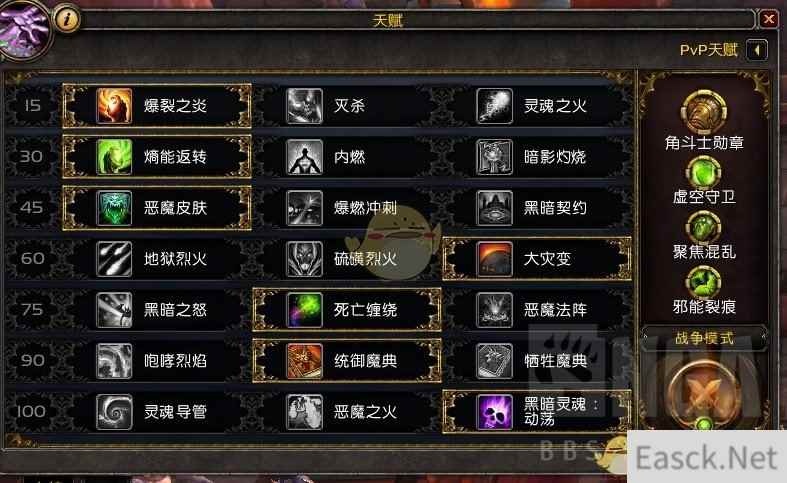Screen dimensions: 787x483
Task: Pick the 灵魂之火 talent icon
Action: (x=494, y=106)
